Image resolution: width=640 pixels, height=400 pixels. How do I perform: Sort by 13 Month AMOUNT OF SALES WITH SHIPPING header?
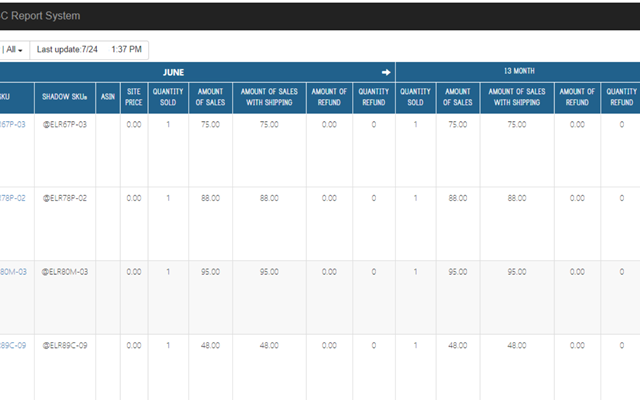coord(517,97)
